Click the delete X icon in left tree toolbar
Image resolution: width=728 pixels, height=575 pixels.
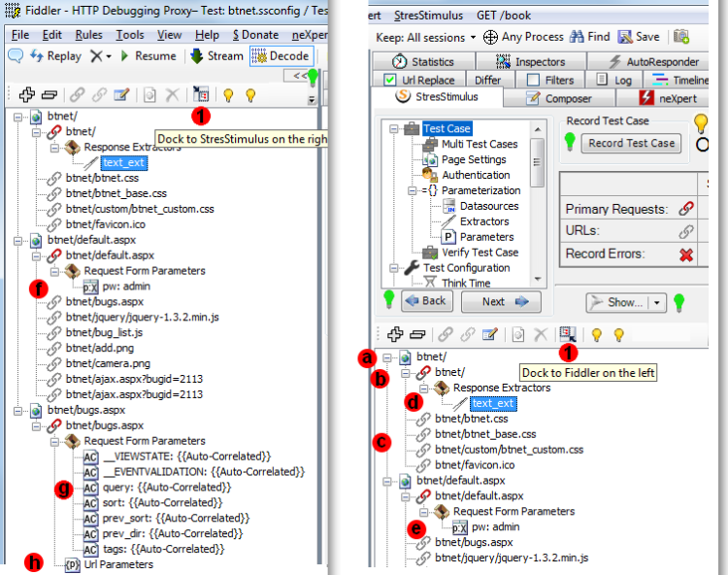tap(172, 95)
